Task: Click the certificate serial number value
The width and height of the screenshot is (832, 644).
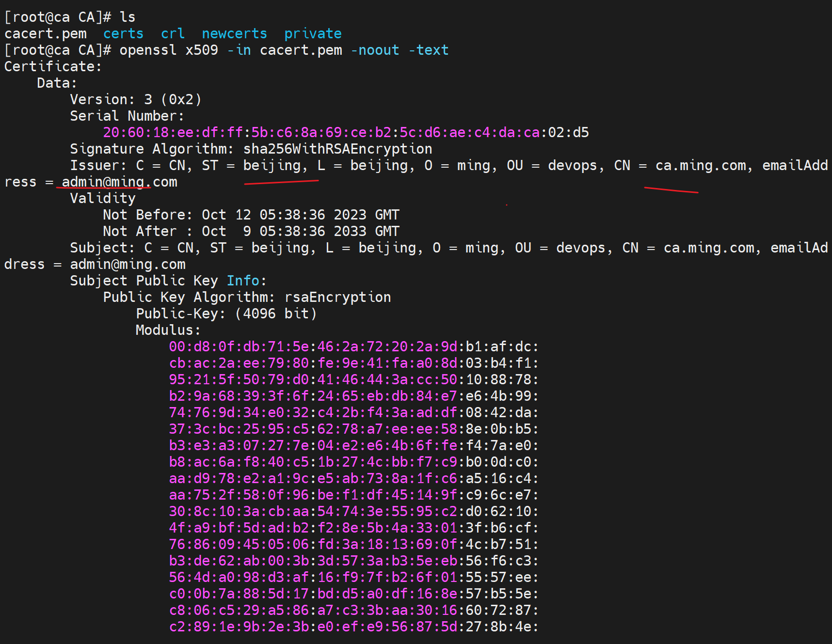Action: (346, 133)
